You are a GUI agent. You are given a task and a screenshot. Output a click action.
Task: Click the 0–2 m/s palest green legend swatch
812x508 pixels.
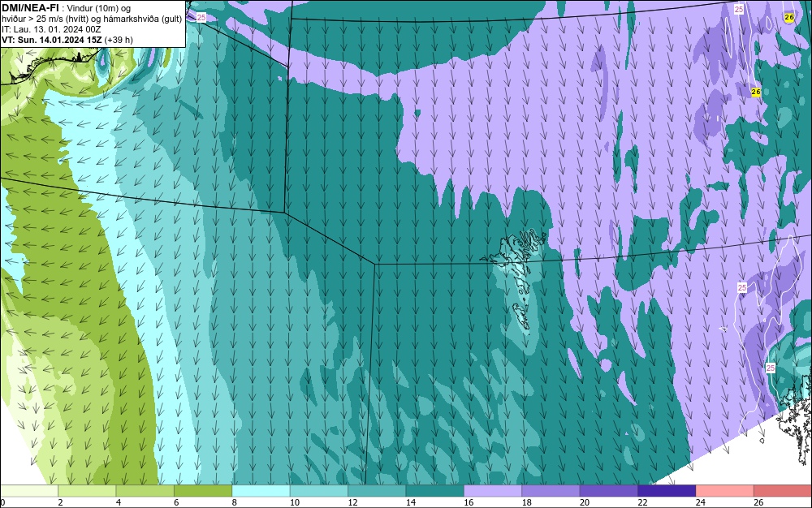pyautogui.click(x=29, y=491)
